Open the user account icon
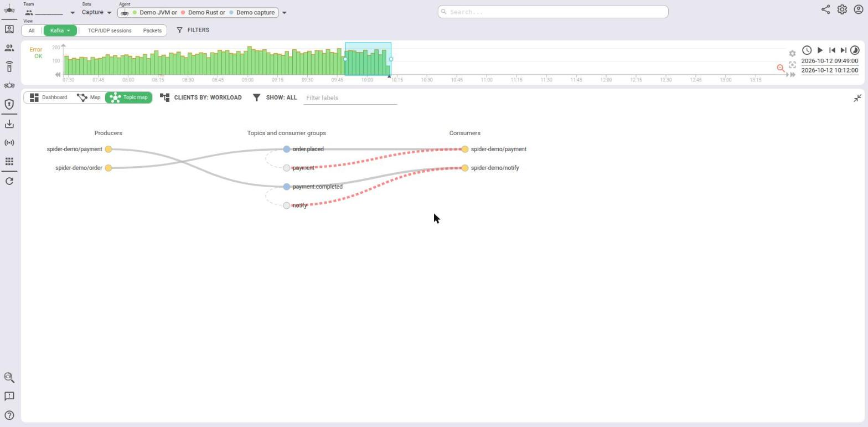Image resolution: width=868 pixels, height=427 pixels. click(x=859, y=9)
